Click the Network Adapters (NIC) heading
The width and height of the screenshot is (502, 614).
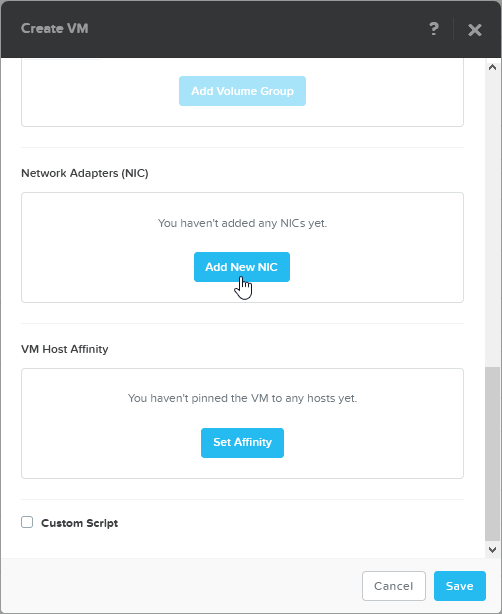[85, 173]
